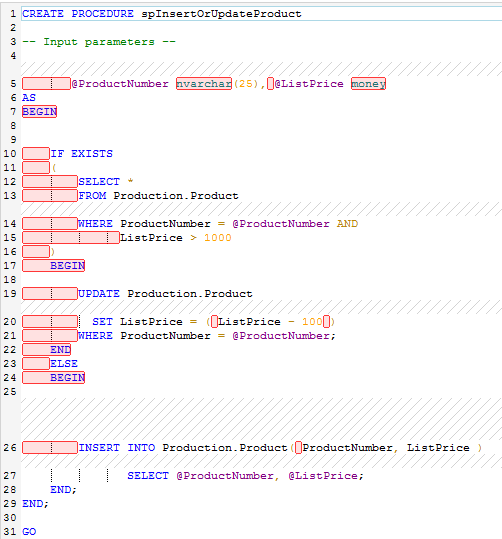Click '@ProductNumber;' at end of line 21
Screen dimensions: 502x539
tap(284, 336)
